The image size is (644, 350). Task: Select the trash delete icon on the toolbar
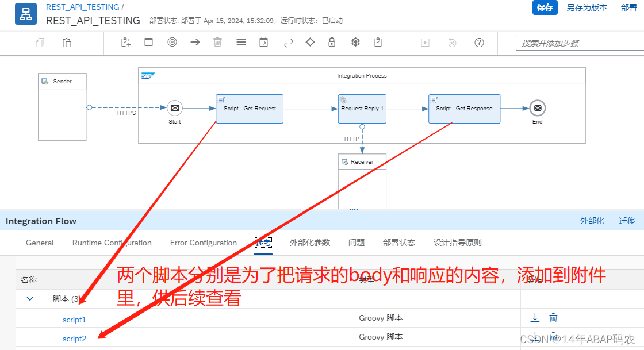[217, 42]
